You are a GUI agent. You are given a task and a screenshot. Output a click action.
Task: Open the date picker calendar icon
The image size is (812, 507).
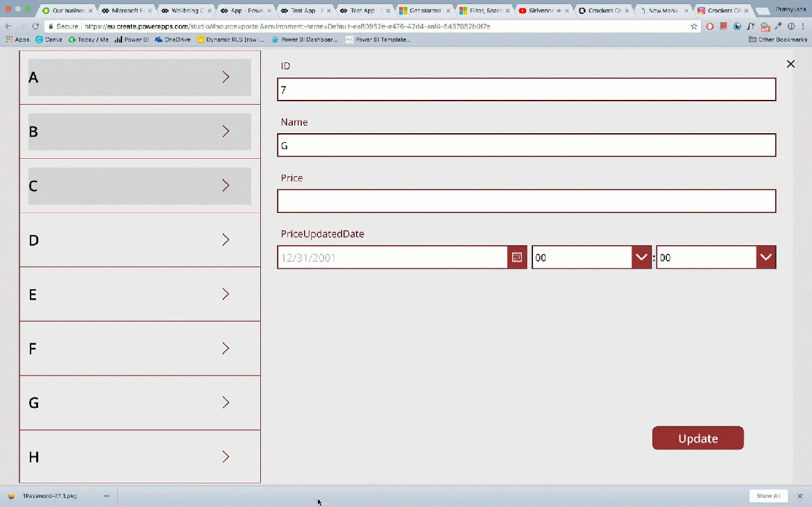[x=517, y=257]
